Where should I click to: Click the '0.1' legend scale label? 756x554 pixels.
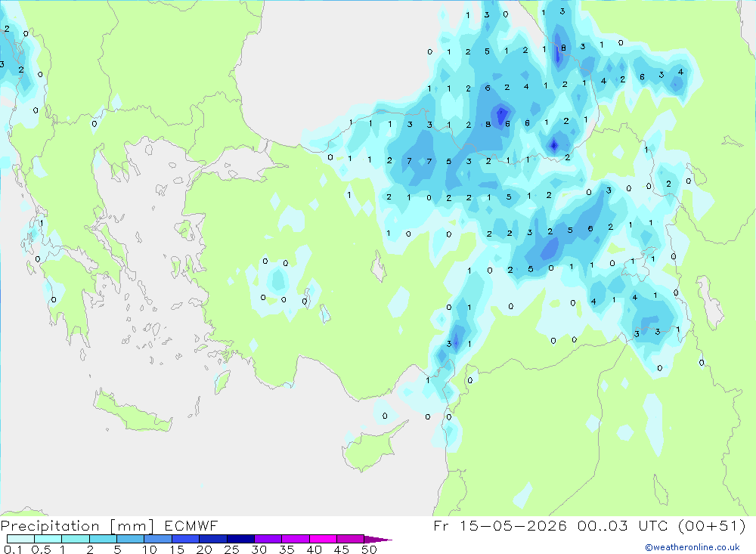(x=13, y=549)
